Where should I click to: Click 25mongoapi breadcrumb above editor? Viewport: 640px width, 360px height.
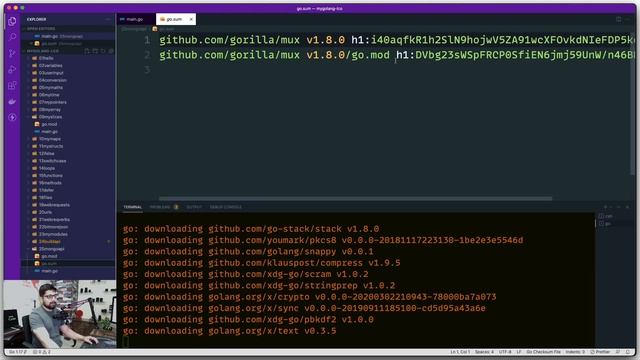tap(134, 29)
